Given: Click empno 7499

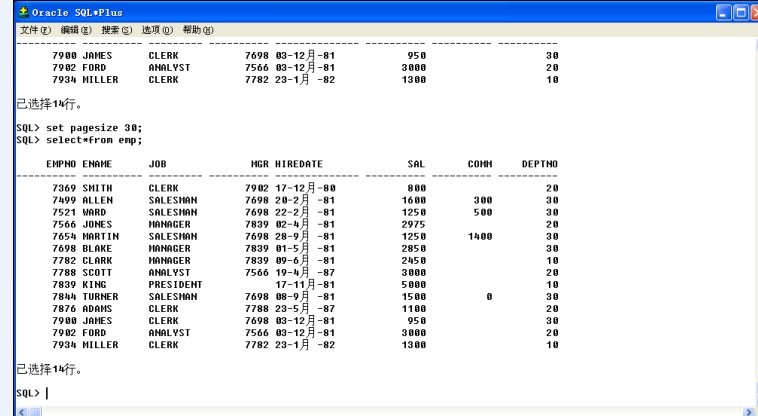Looking at the screenshot, I should click(x=64, y=200).
